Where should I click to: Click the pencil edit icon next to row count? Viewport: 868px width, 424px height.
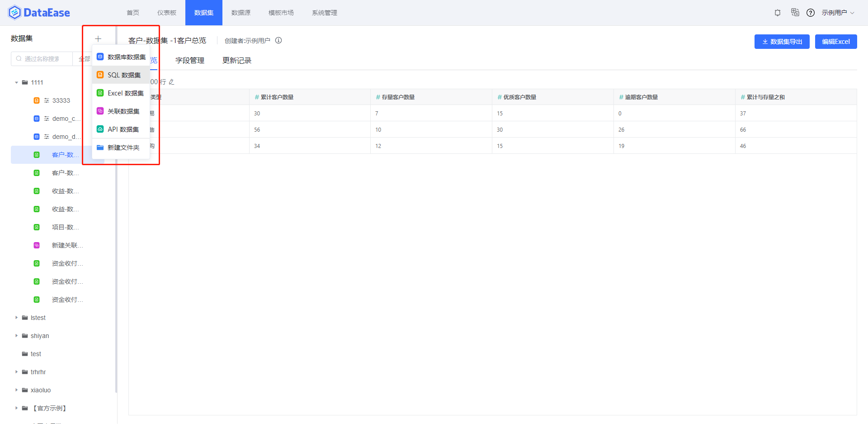click(x=171, y=82)
